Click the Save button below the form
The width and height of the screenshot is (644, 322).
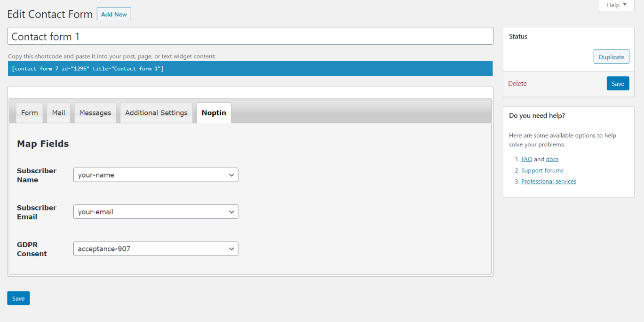pyautogui.click(x=18, y=298)
